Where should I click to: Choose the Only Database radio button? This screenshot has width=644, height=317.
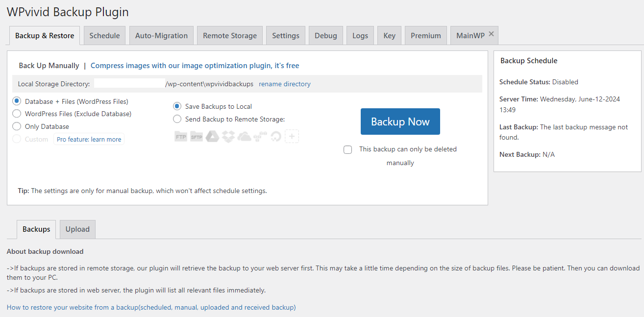[x=17, y=126]
